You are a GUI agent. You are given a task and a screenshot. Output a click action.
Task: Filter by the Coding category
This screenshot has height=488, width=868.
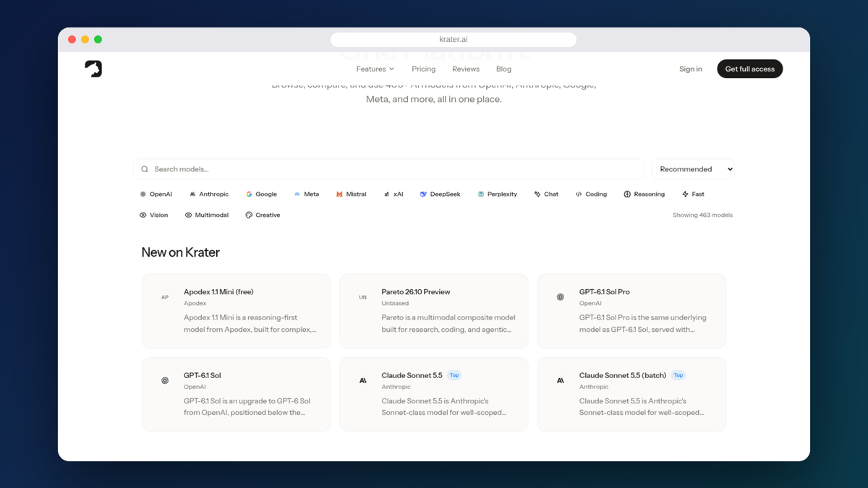591,194
